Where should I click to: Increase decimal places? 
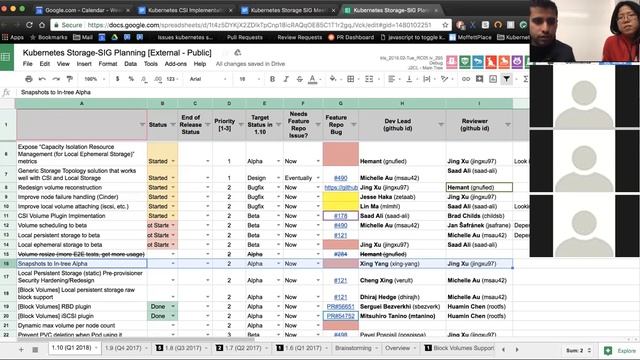pyautogui.click(x=158, y=79)
